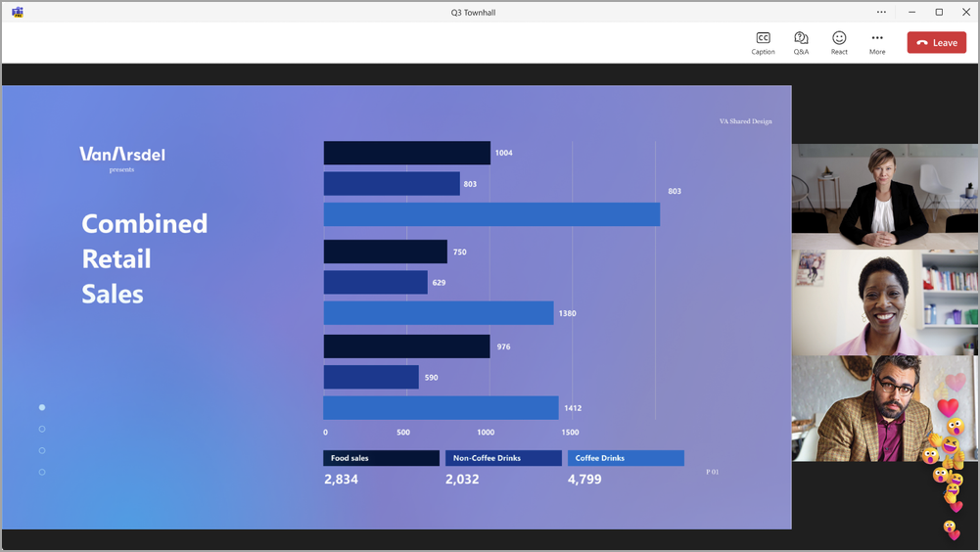
Task: Leave the Q3 Townhall meeting
Action: click(936, 42)
